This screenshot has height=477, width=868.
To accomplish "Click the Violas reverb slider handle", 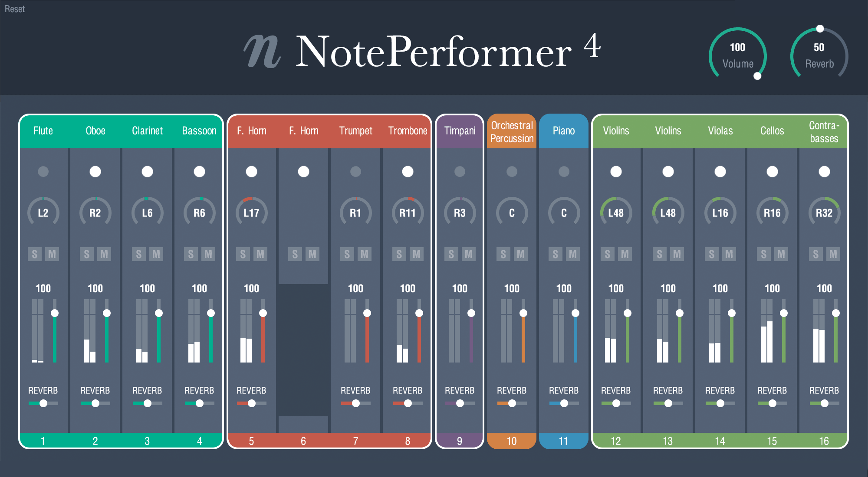I will (x=720, y=403).
